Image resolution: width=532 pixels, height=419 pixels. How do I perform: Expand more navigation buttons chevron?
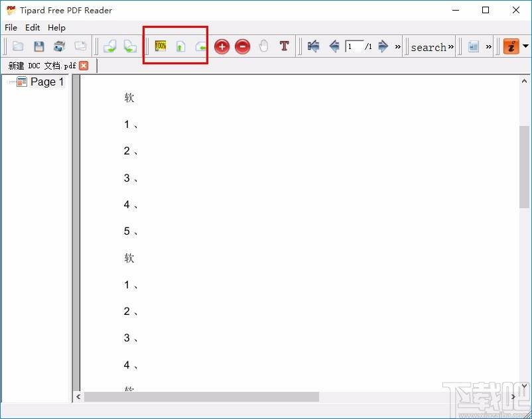(397, 47)
